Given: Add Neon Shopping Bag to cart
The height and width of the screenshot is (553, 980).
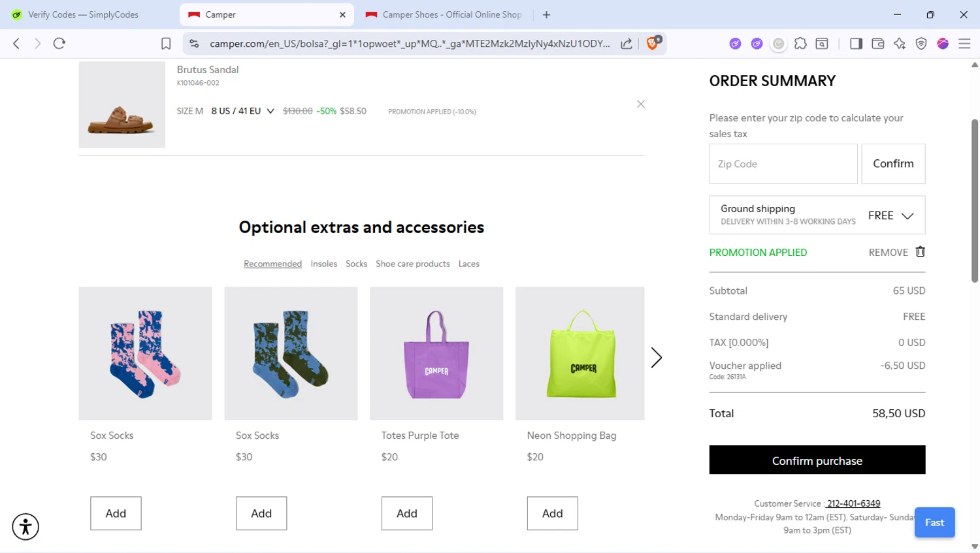Looking at the screenshot, I should (x=553, y=513).
